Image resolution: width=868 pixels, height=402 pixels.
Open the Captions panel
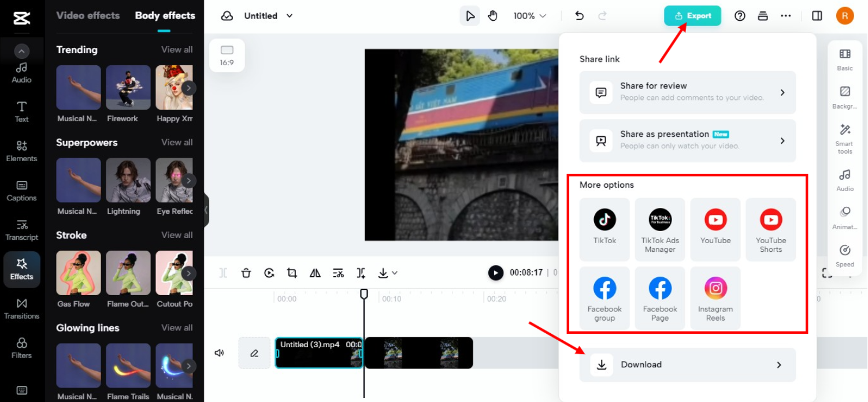click(x=21, y=191)
